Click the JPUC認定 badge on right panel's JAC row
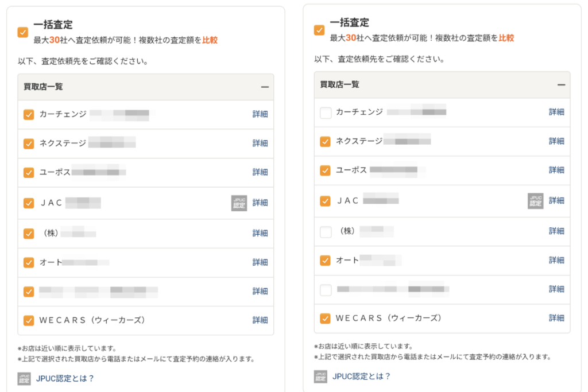The width and height of the screenshot is (588, 392). coord(535,200)
